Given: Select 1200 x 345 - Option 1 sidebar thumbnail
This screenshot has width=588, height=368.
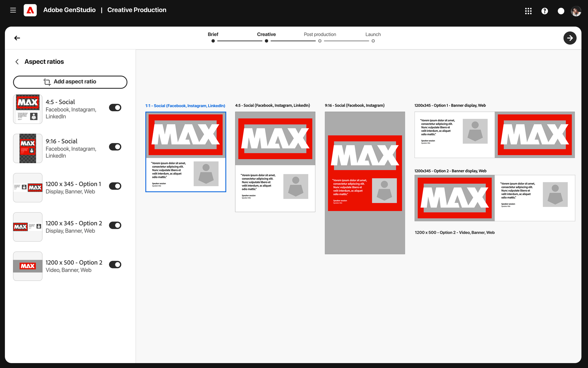Looking at the screenshot, I should point(28,188).
